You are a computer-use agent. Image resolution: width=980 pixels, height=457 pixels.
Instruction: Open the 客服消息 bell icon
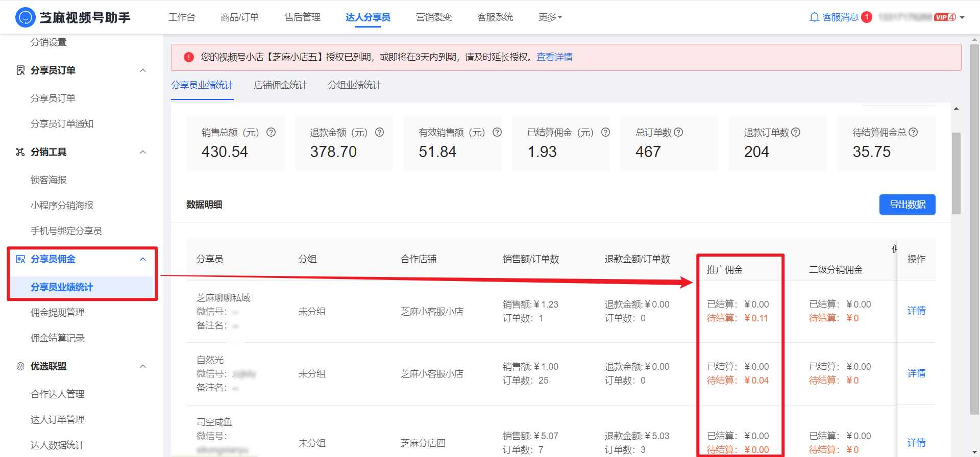814,17
